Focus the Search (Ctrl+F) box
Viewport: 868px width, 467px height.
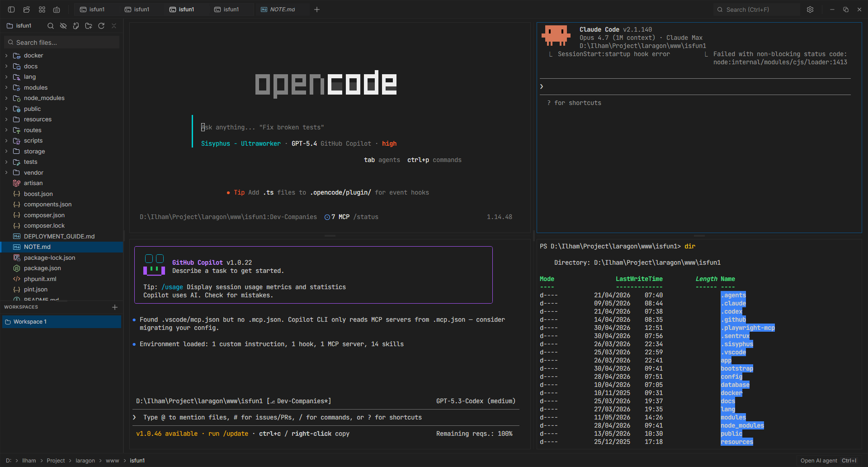click(756, 10)
